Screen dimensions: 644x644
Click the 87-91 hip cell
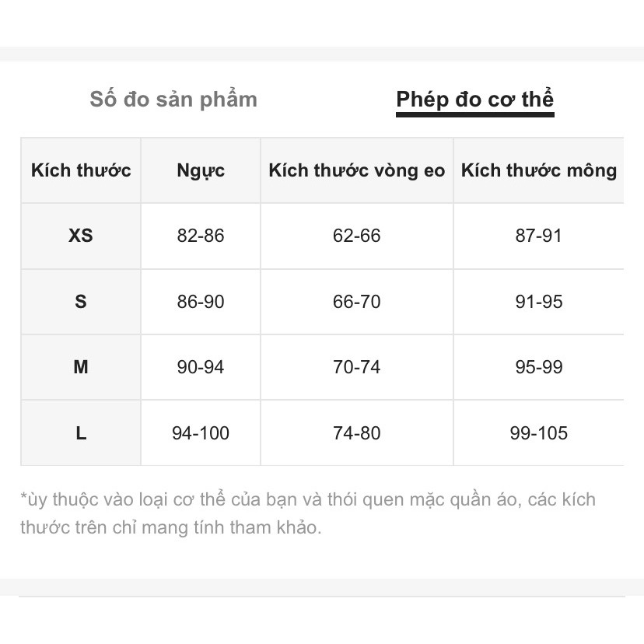coord(538,236)
